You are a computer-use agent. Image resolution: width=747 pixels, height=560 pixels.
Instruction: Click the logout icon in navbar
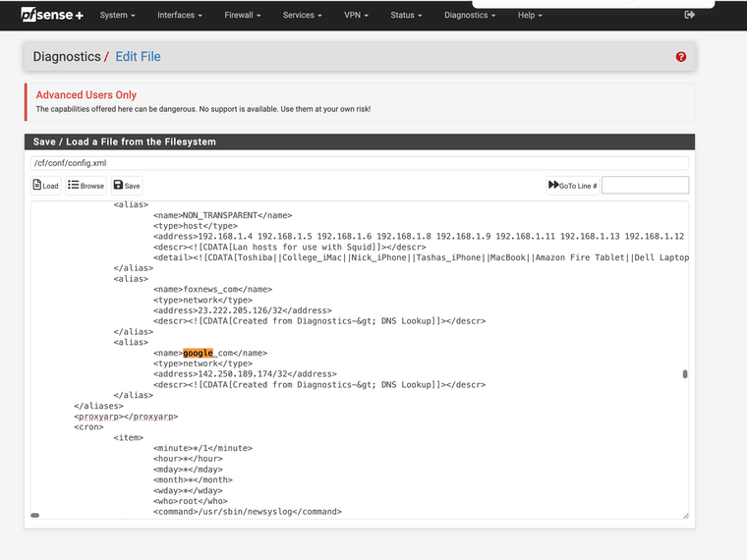[x=689, y=15]
